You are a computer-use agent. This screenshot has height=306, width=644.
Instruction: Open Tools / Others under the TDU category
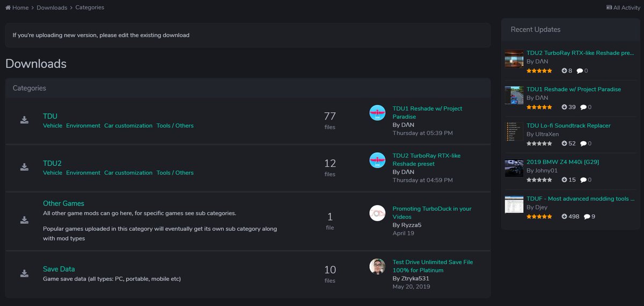coord(175,126)
